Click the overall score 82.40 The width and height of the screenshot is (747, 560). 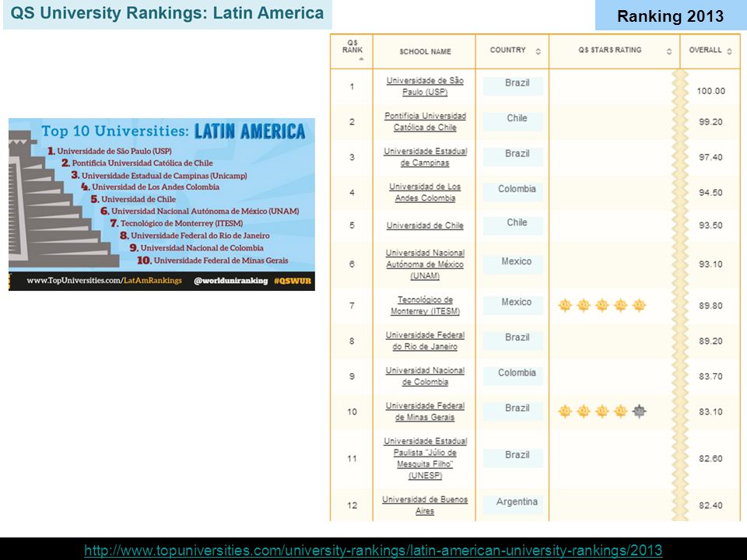click(x=710, y=506)
